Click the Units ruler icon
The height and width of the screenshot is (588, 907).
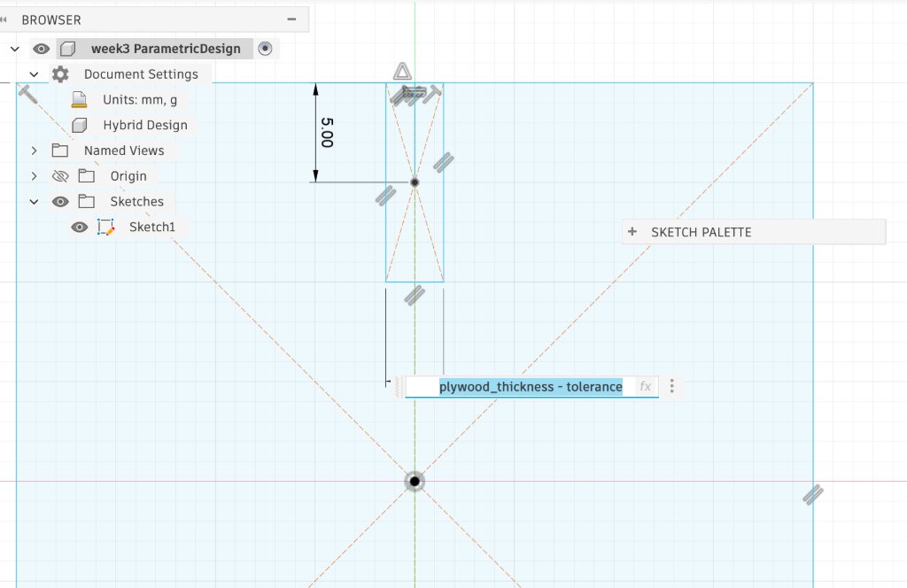79,99
